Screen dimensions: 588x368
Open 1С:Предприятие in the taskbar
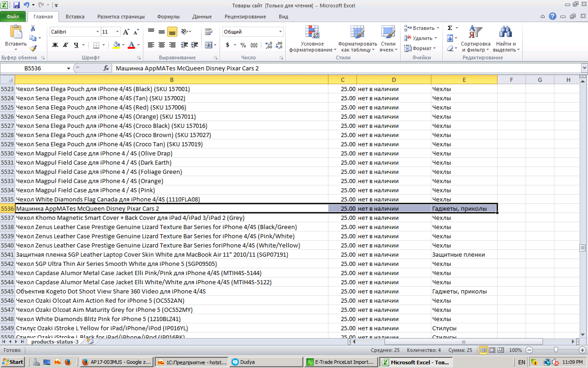coord(191,362)
